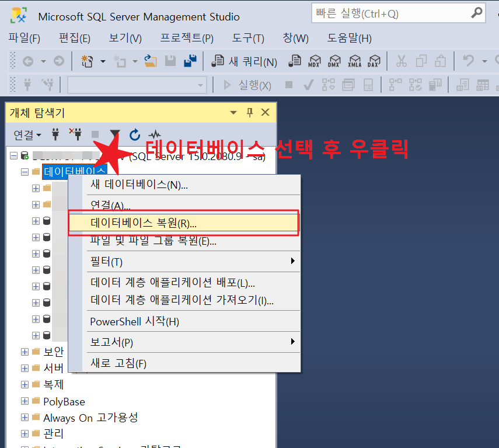Click the Cancel executing query stop icon
Viewport: 499px width, 448px height.
tap(289, 85)
